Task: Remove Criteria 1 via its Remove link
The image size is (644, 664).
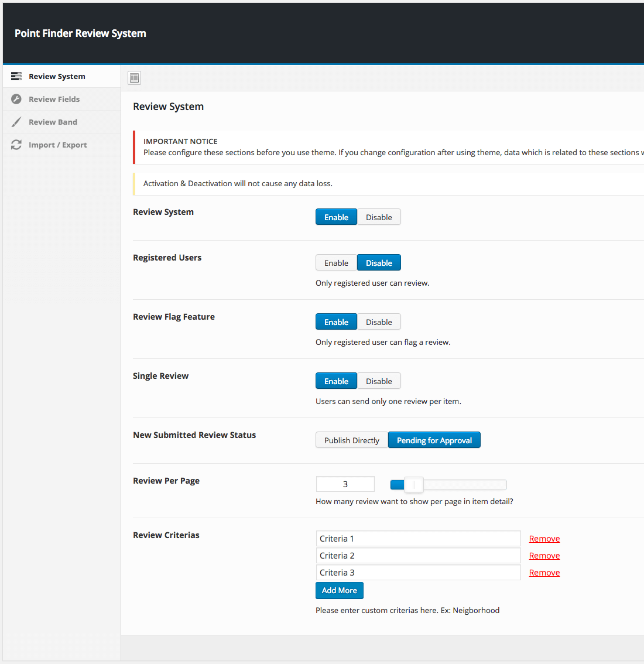Action: pyautogui.click(x=544, y=539)
